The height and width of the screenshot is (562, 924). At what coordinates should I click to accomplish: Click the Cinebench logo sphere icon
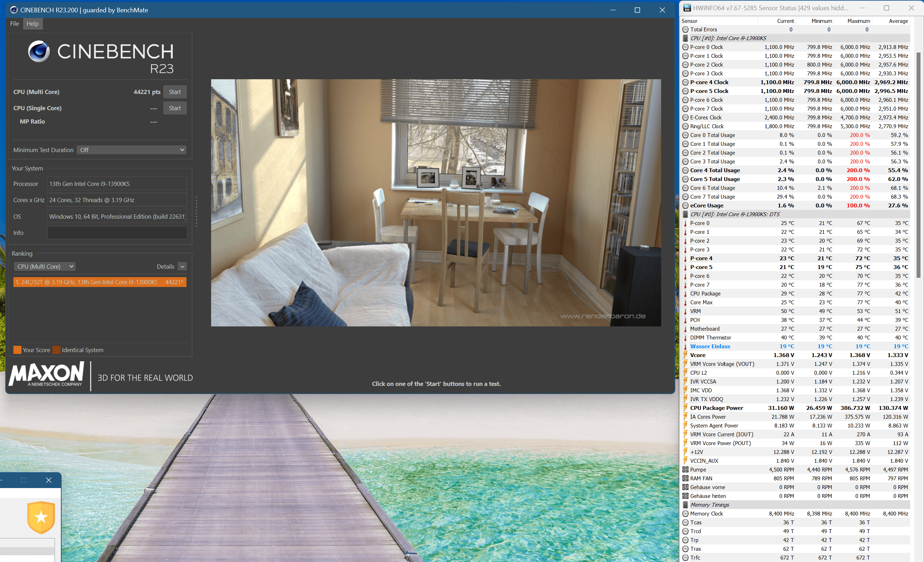pos(39,51)
